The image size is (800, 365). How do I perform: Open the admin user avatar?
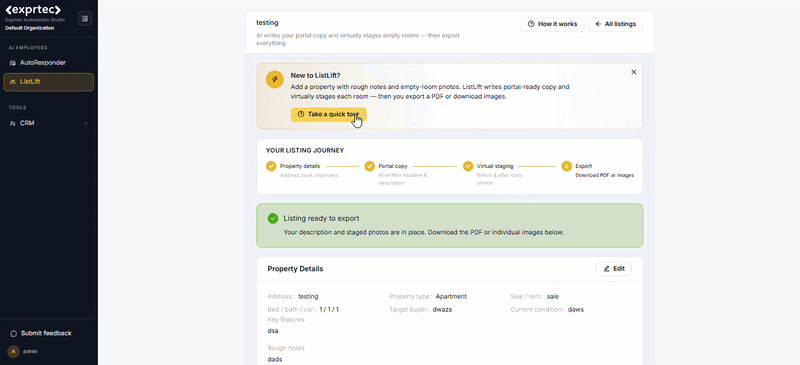point(13,351)
